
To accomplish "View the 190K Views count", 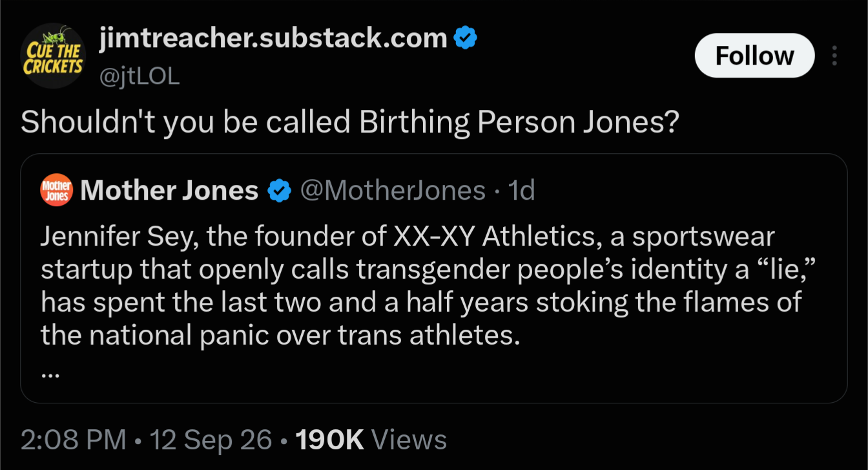I will [x=371, y=440].
